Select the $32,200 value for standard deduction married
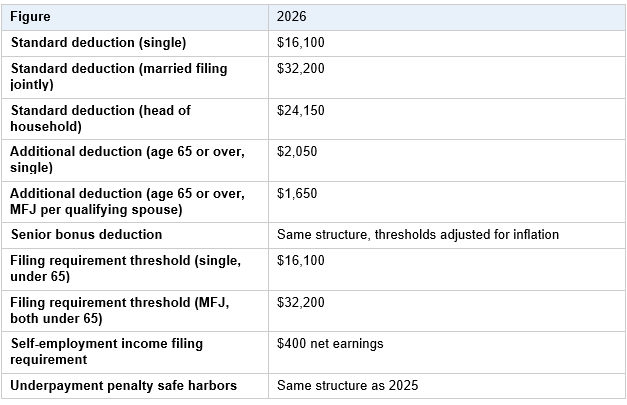Screen dimensions: 627x405 [301, 68]
